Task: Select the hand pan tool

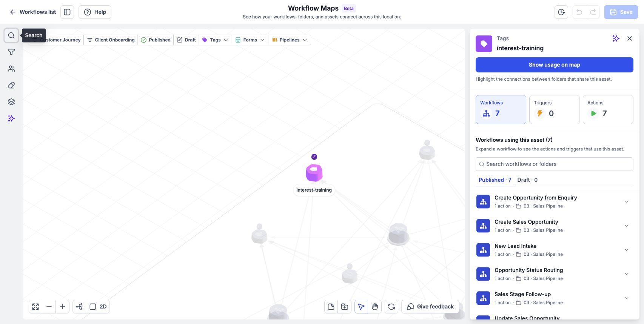Action: click(x=375, y=307)
